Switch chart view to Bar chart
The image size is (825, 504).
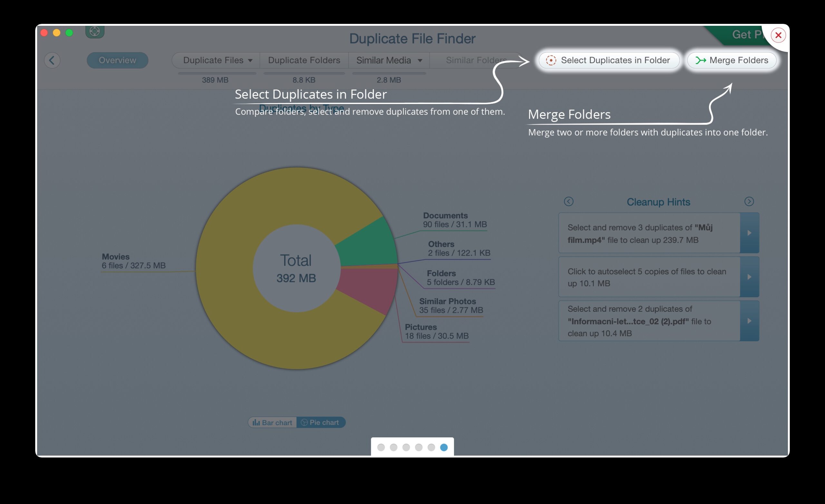(272, 422)
